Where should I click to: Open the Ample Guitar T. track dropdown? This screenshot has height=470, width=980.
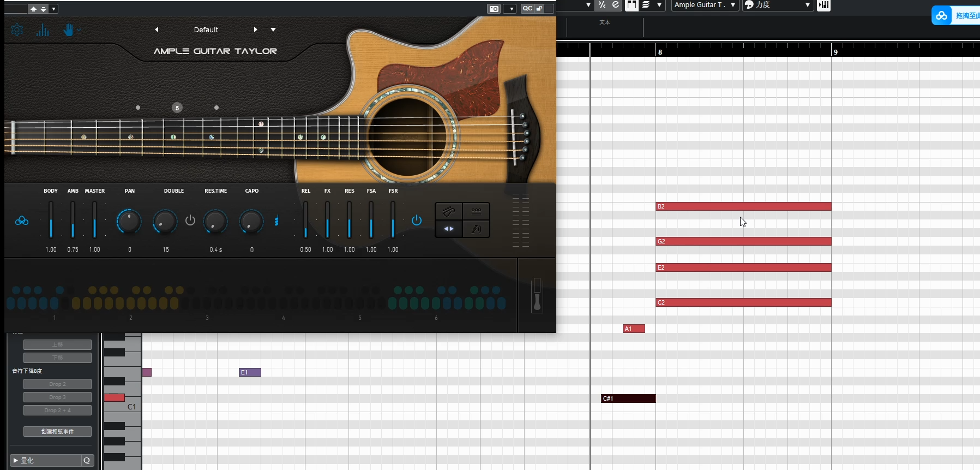point(705,5)
